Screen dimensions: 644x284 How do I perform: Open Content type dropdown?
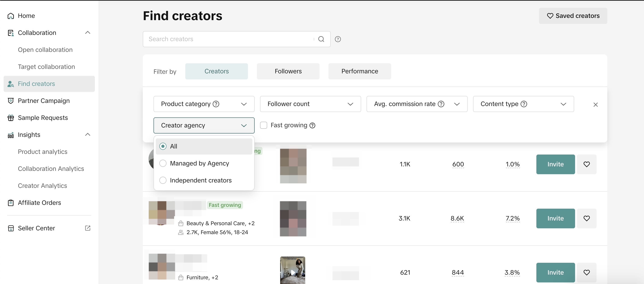(x=523, y=104)
